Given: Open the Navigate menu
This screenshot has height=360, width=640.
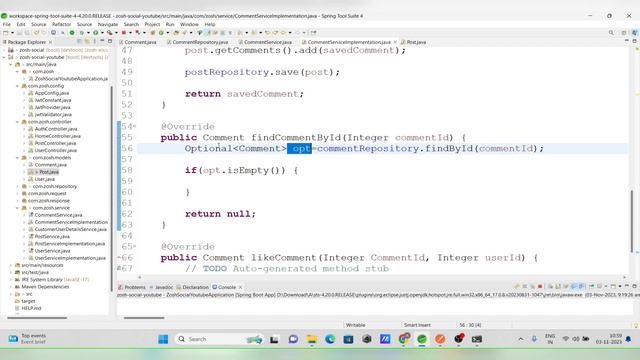Looking at the screenshot, I should (108, 24).
